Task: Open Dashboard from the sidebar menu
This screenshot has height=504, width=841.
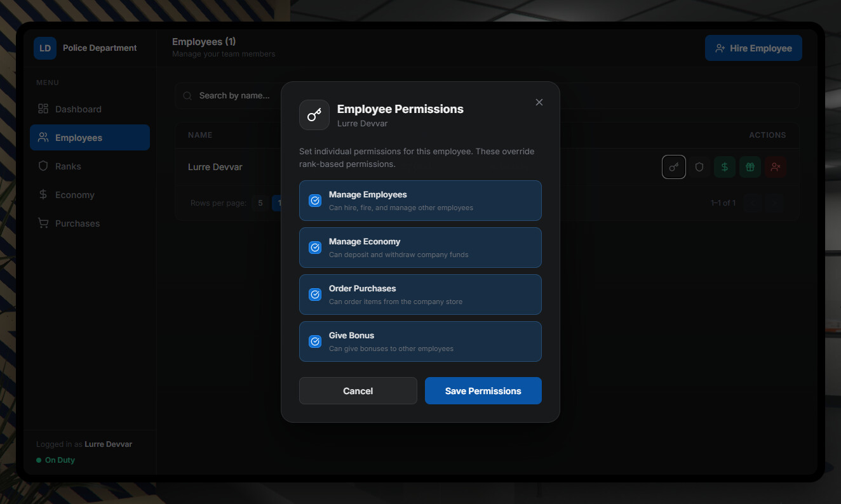Action: 90,109
